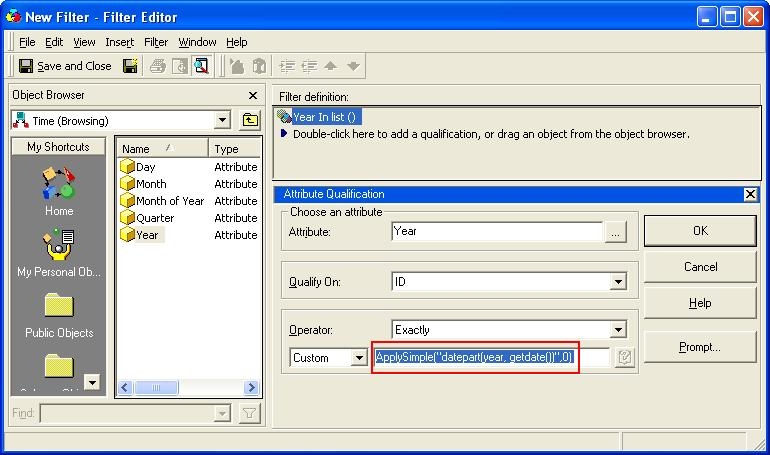Open the Custom value type dropdown
Image resolution: width=770 pixels, height=455 pixels.
359,358
